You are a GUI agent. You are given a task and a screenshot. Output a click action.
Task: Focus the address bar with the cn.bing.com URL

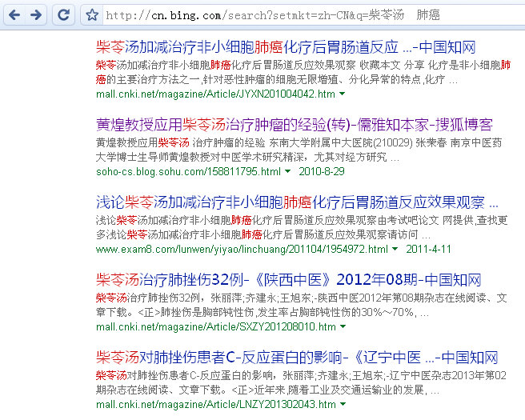click(304, 15)
